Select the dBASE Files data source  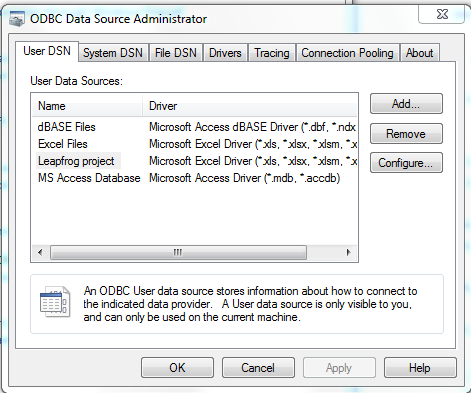67,127
